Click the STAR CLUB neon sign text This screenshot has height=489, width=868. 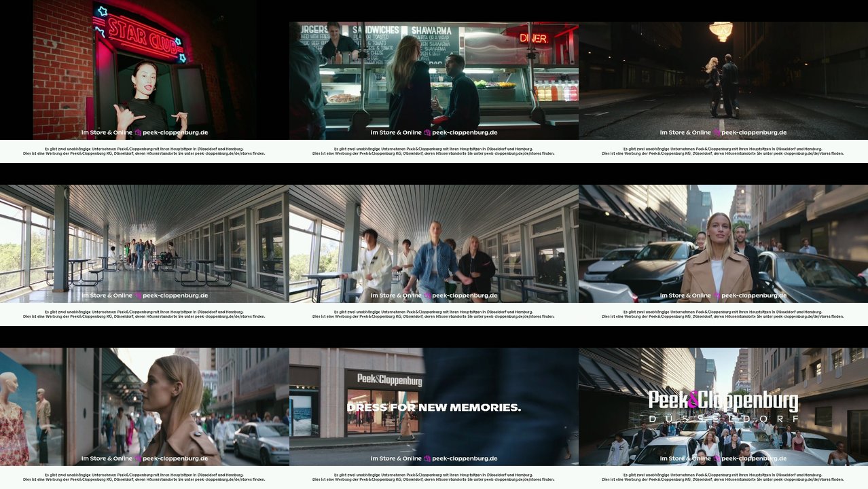pos(143,35)
